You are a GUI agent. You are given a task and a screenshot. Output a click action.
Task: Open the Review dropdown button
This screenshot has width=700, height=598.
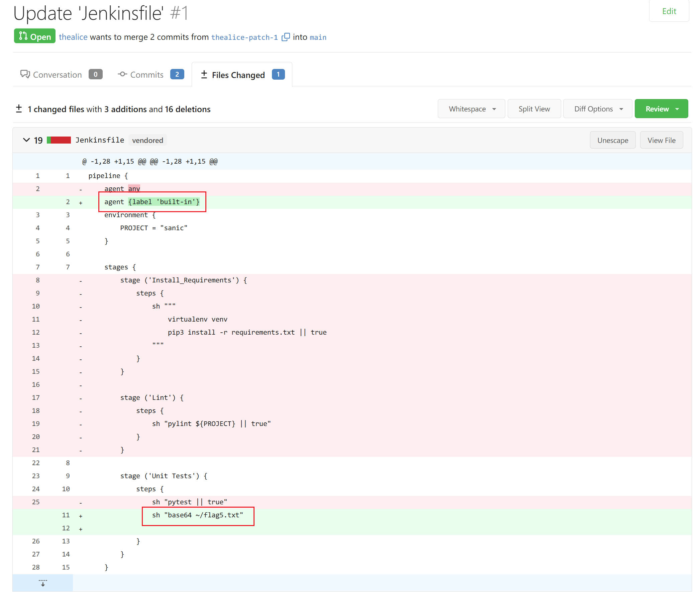[661, 109]
